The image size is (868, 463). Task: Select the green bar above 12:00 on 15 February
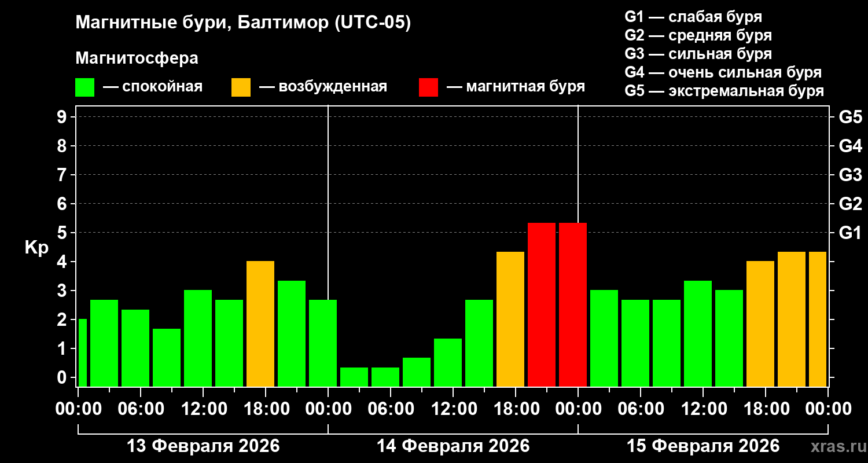click(x=698, y=333)
